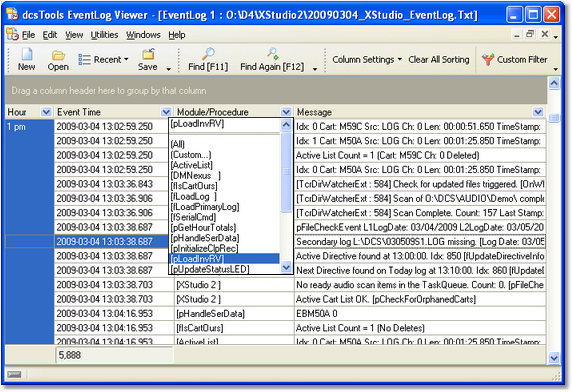The height and width of the screenshot is (392, 572).
Task: Select [pInitializeClpRec] in the filter list
Action: pyautogui.click(x=224, y=248)
